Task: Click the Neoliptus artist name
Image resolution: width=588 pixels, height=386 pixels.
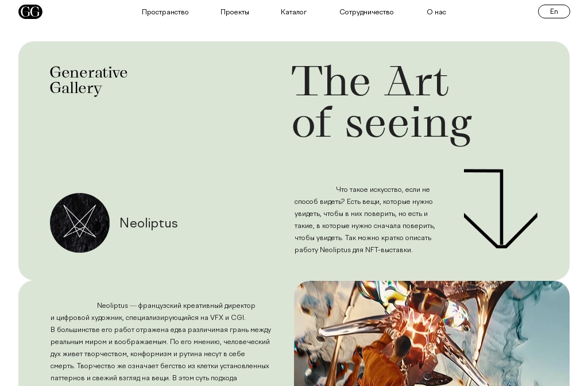Action: [x=149, y=223]
